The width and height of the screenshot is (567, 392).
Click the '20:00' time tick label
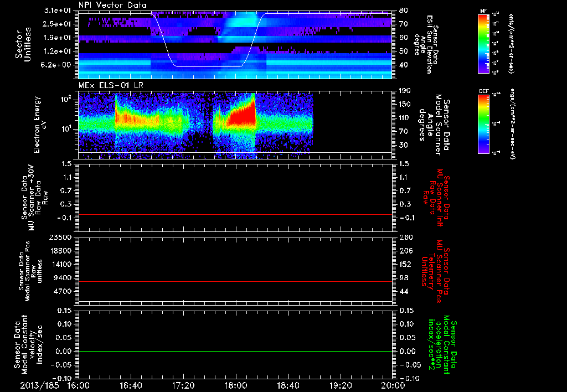pyautogui.click(x=393, y=385)
